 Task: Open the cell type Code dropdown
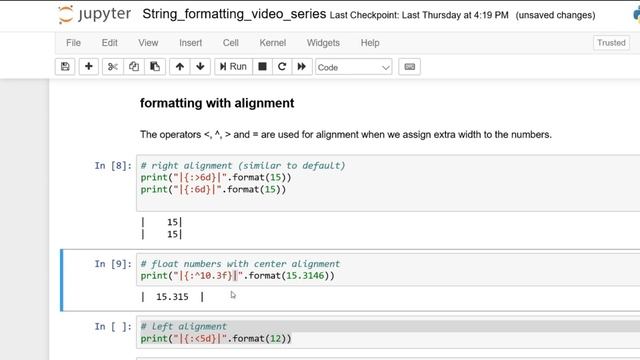(353, 67)
